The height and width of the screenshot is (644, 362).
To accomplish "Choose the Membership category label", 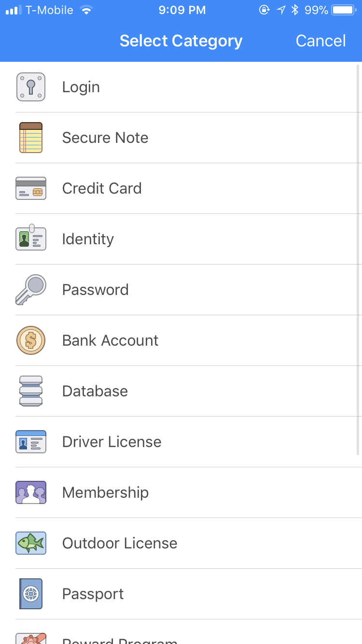I will (x=105, y=492).
